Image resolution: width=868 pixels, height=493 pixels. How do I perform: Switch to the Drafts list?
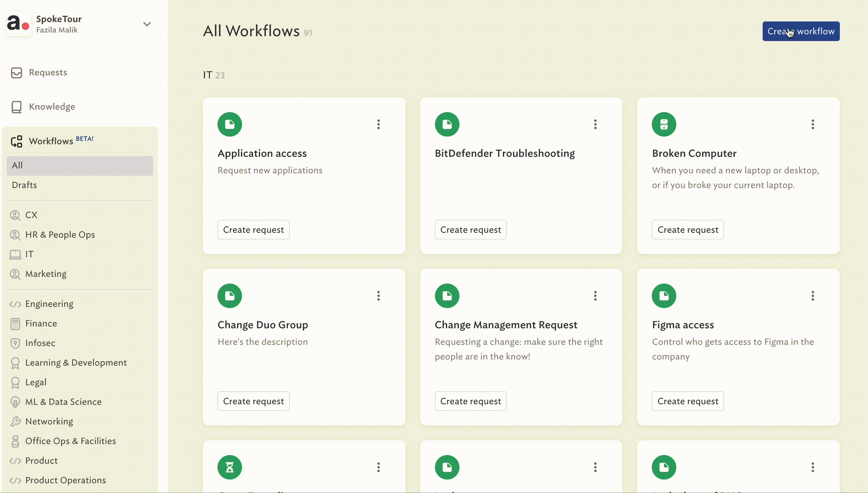tap(25, 185)
